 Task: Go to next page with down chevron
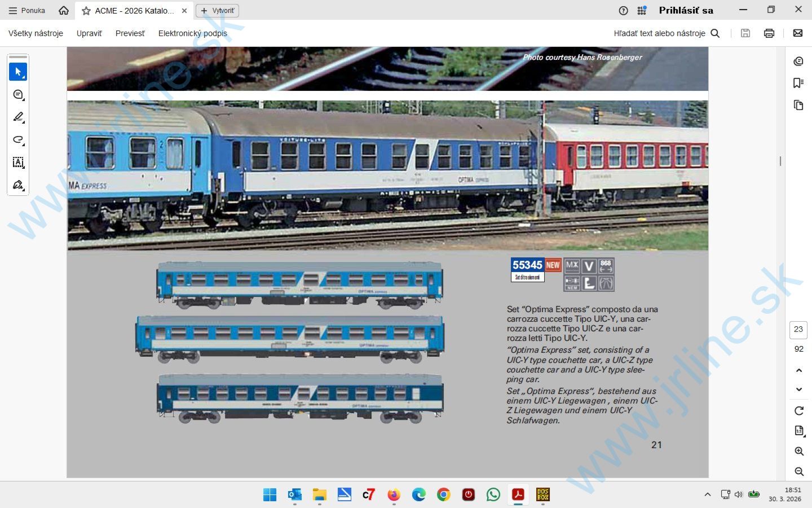(798, 389)
